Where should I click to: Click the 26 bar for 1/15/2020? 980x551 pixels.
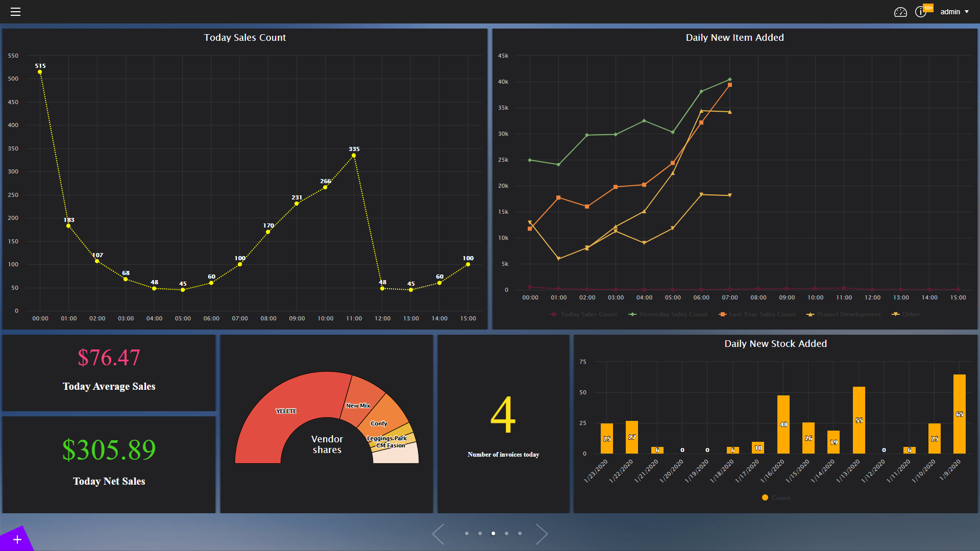pos(808,438)
